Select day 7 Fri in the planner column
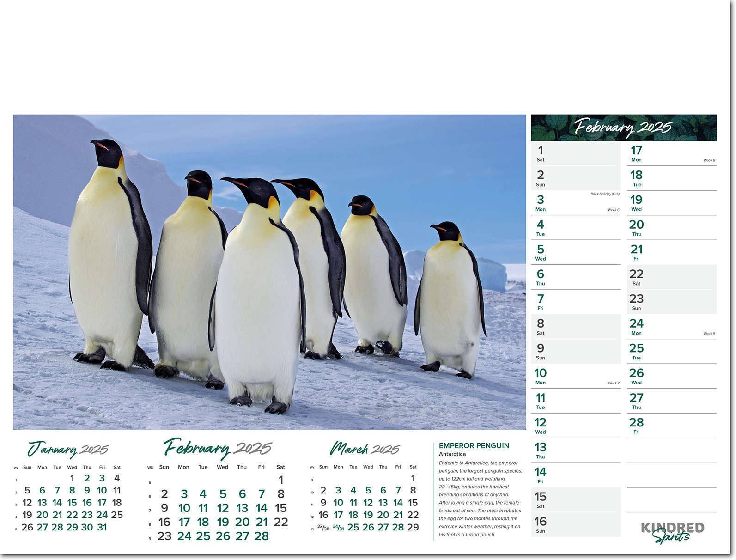Image resolution: width=736 pixels, height=560 pixels. coord(576,302)
